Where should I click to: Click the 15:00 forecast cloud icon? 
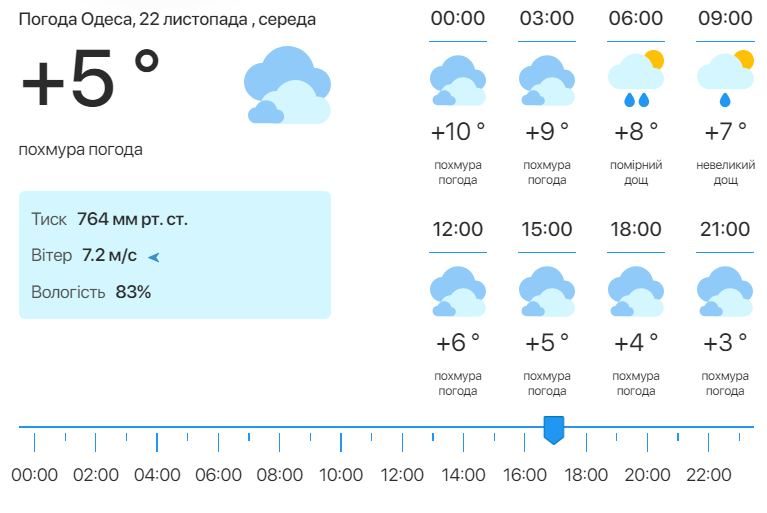(546, 292)
